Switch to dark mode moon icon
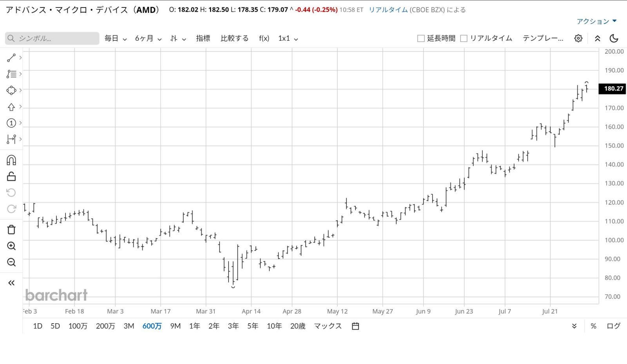The image size is (627, 364). (x=614, y=38)
